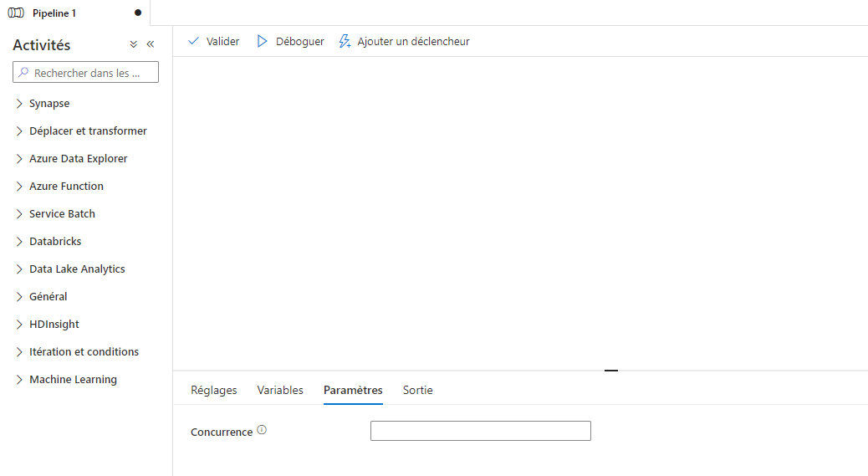The width and height of the screenshot is (868, 476).
Task: Click the lightning-bolt trigger icon
Action: 345,41
